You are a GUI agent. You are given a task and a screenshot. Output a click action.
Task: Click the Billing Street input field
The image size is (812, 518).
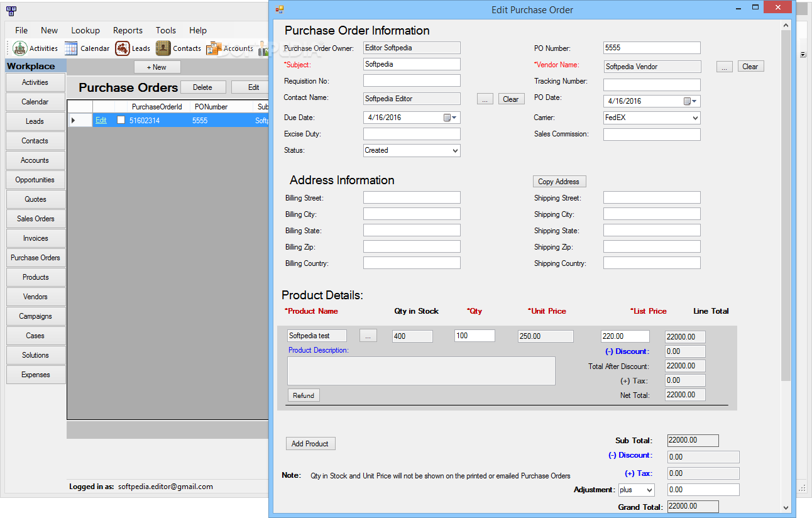(x=412, y=197)
